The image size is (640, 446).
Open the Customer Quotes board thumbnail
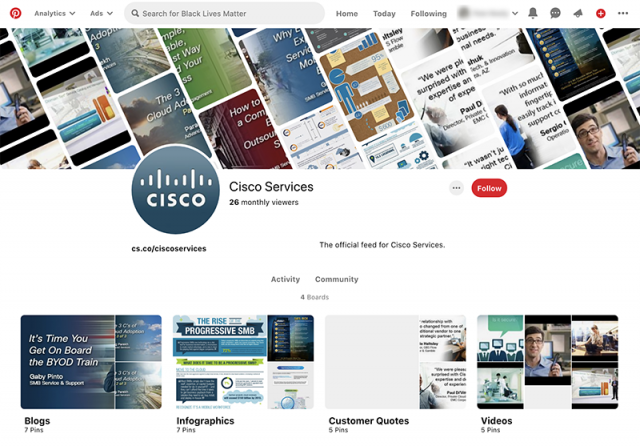(x=395, y=362)
